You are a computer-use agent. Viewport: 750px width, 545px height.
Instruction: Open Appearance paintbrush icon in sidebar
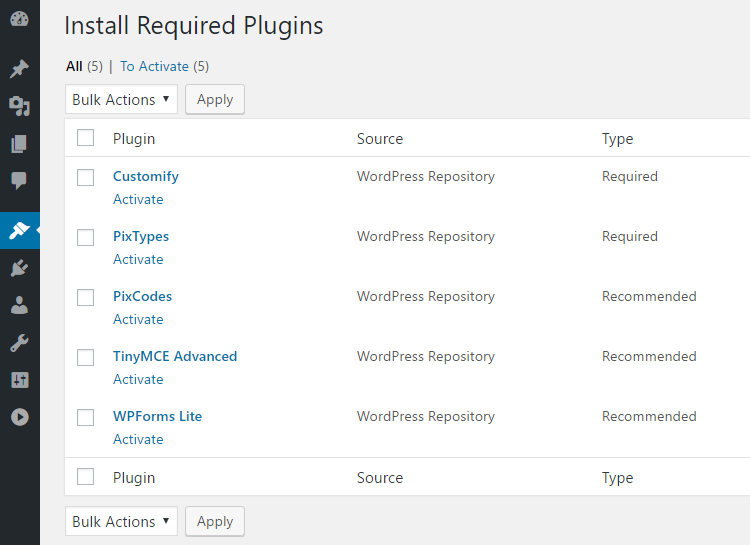20,230
